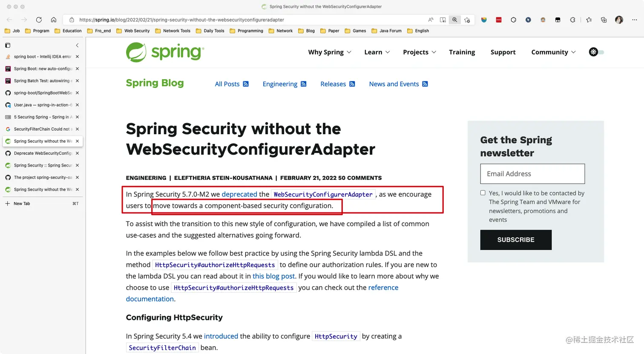
Task: Check the Spring newsletter consent checkbox
Action: (483, 193)
